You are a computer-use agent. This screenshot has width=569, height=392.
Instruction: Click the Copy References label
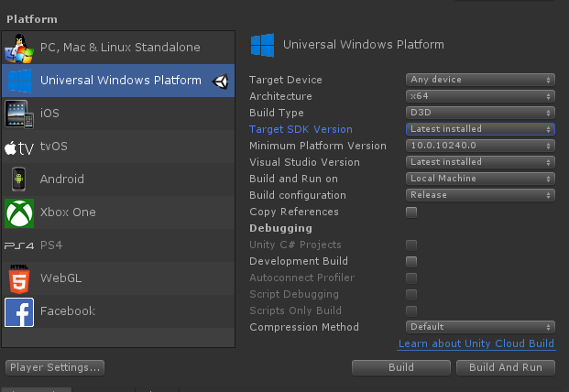point(294,212)
